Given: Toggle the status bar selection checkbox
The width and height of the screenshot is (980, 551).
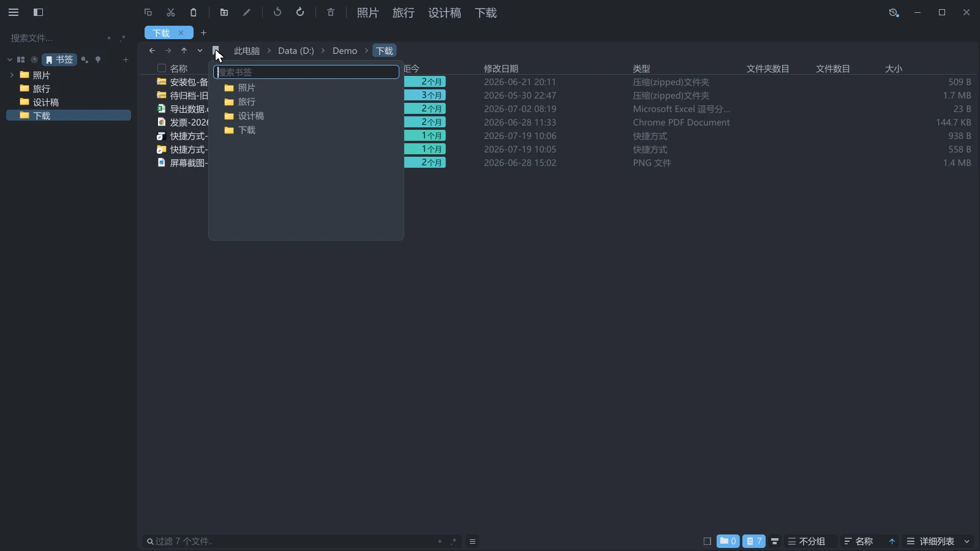Looking at the screenshot, I should [707, 541].
